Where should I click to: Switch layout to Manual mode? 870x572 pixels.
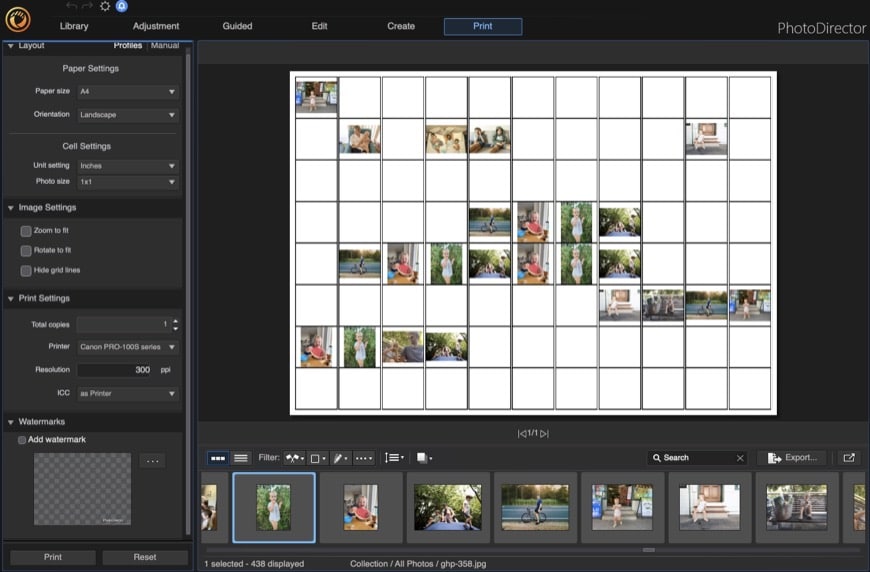165,45
